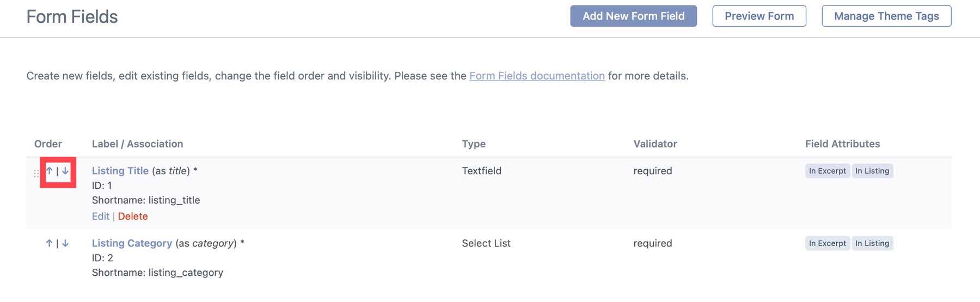Move Listing Category field up

[50, 243]
